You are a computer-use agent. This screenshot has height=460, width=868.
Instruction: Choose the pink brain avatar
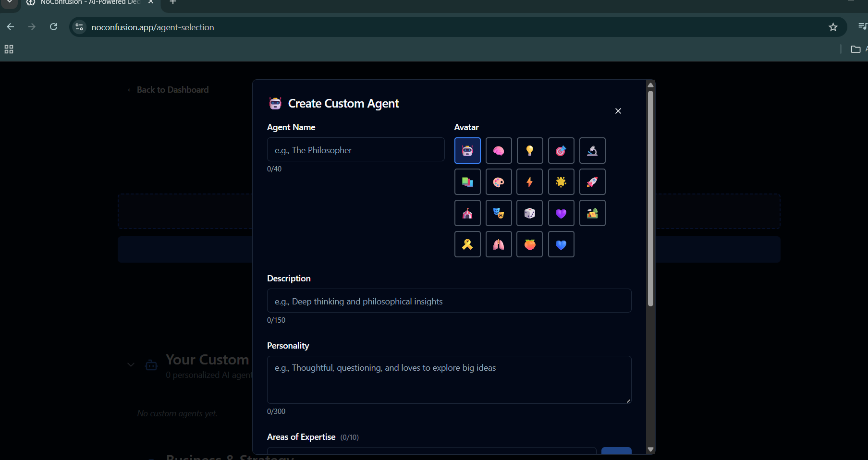pos(499,151)
